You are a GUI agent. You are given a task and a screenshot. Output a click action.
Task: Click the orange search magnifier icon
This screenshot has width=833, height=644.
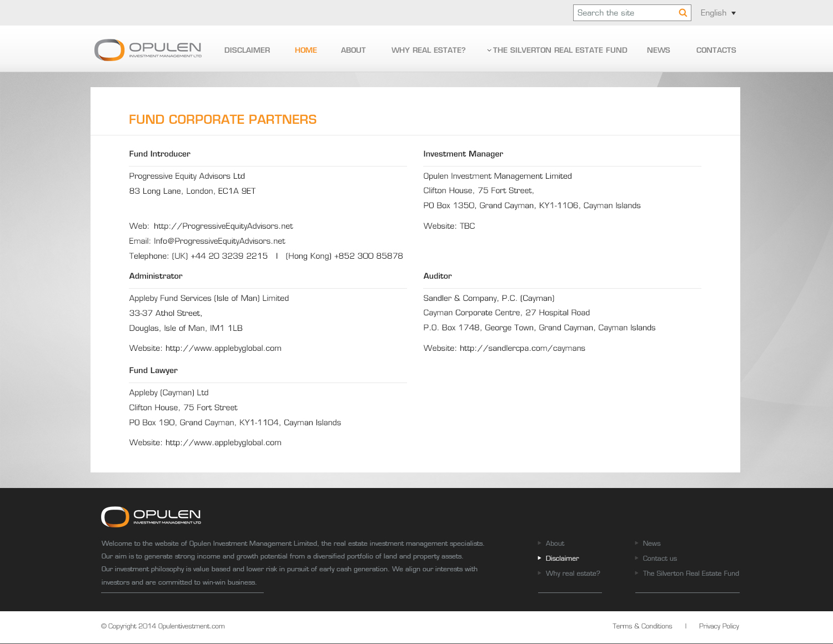683,13
